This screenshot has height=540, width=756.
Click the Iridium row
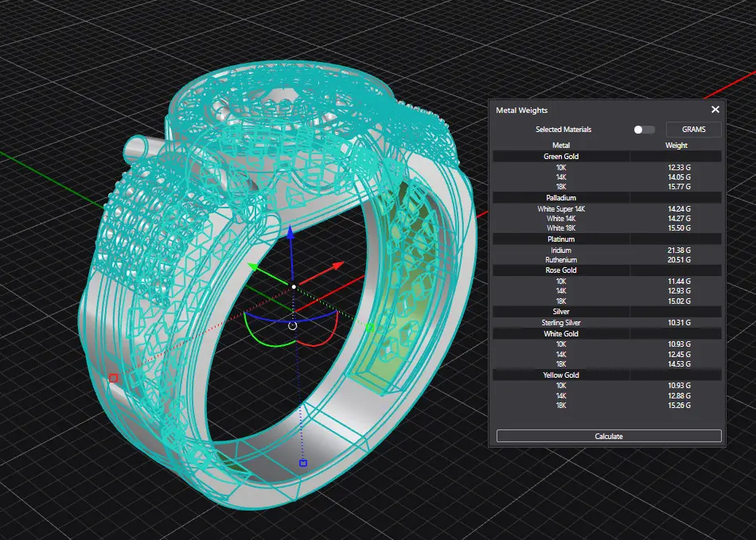607,250
